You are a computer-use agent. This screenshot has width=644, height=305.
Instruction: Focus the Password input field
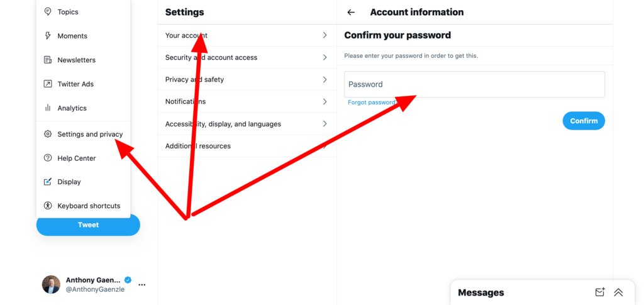pyautogui.click(x=474, y=84)
